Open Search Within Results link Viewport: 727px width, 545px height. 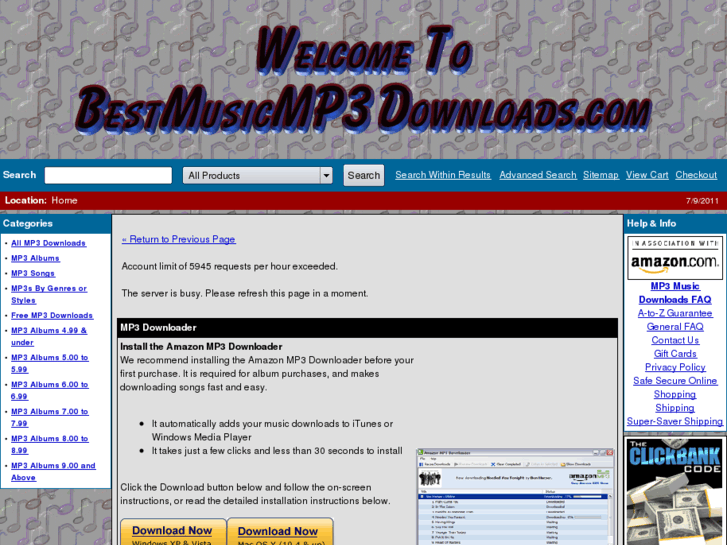(443, 175)
